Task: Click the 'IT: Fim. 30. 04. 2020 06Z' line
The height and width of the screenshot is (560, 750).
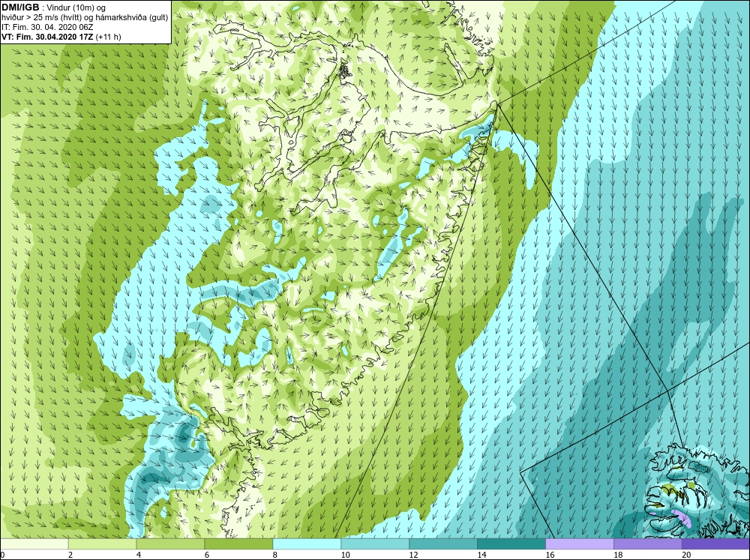Action: [x=46, y=27]
